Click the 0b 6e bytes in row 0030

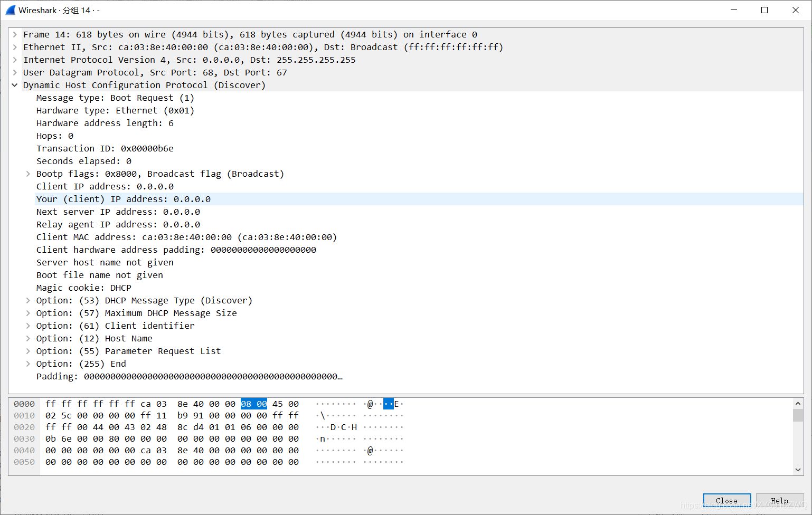coord(59,438)
